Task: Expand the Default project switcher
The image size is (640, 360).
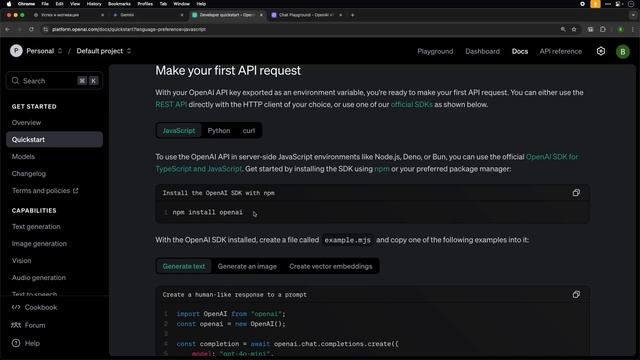Action: point(129,51)
